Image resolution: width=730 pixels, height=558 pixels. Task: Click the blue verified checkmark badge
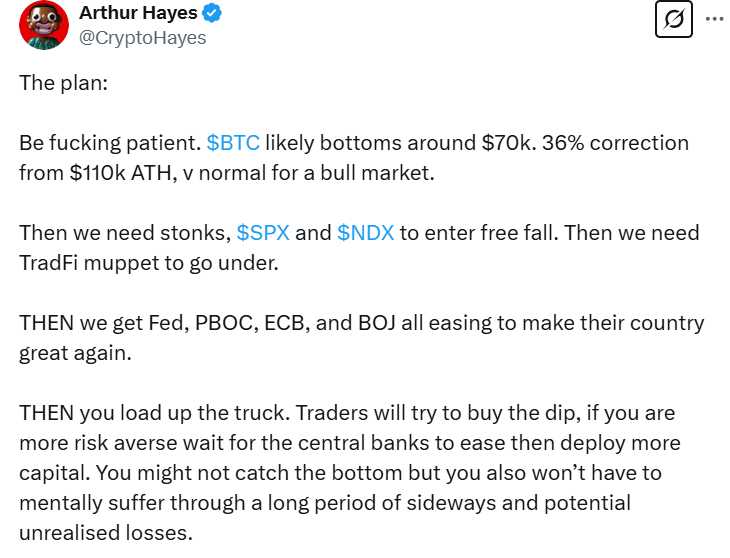[x=213, y=14]
